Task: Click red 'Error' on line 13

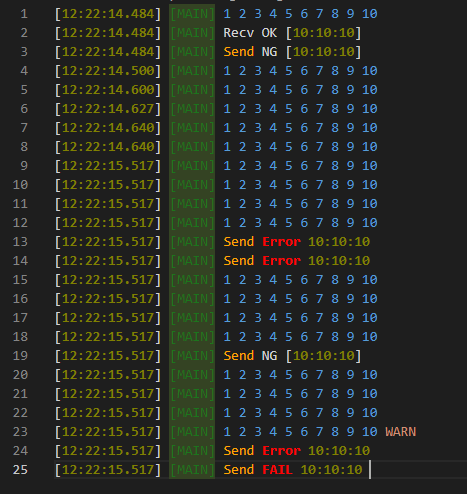Action: [281, 242]
